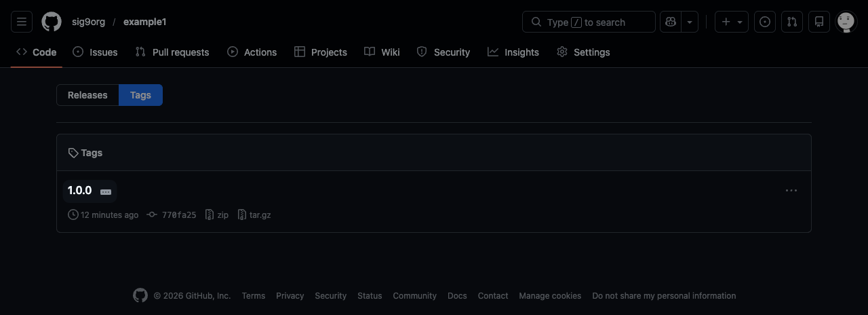Open the issues inbox icon in header

[x=765, y=22]
